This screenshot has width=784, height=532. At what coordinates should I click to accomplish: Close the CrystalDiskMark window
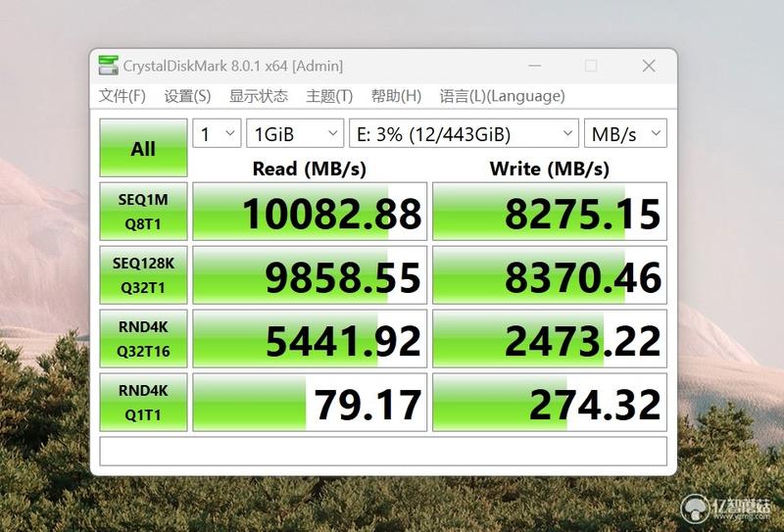pyautogui.click(x=649, y=66)
